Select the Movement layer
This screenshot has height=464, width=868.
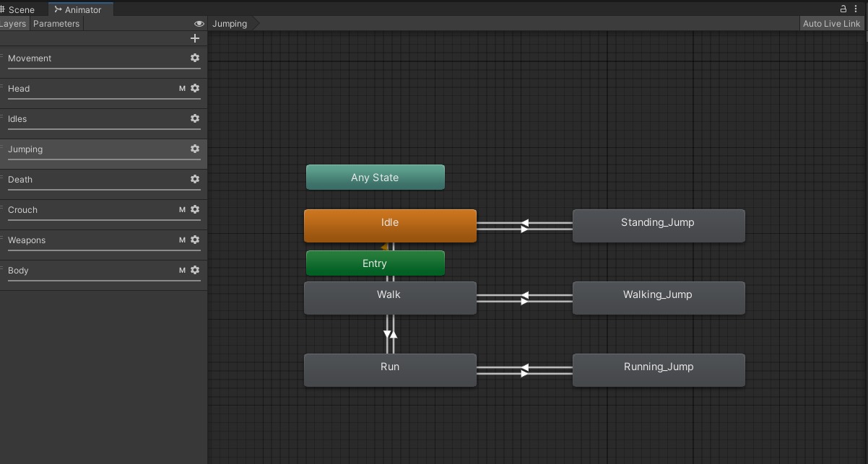point(103,62)
